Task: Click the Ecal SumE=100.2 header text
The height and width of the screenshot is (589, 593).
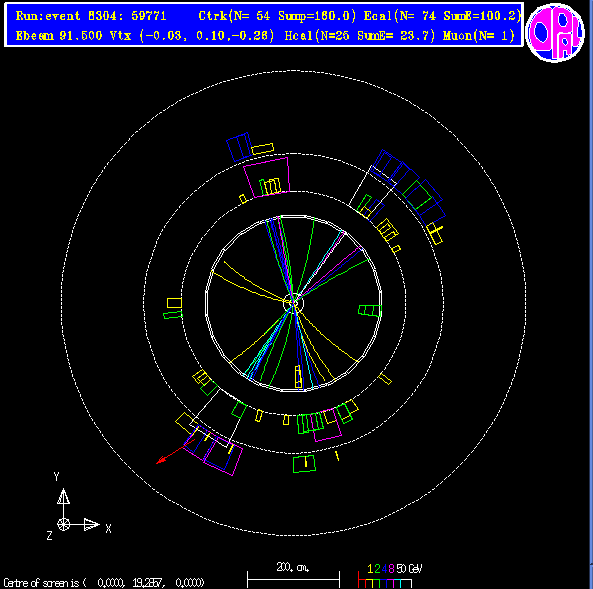Action: pyautogui.click(x=442, y=16)
